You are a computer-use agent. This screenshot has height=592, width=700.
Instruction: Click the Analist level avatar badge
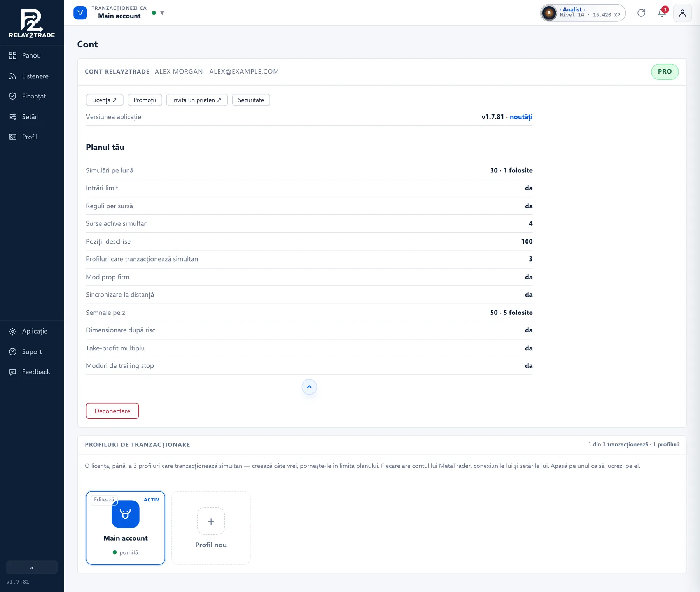click(549, 13)
